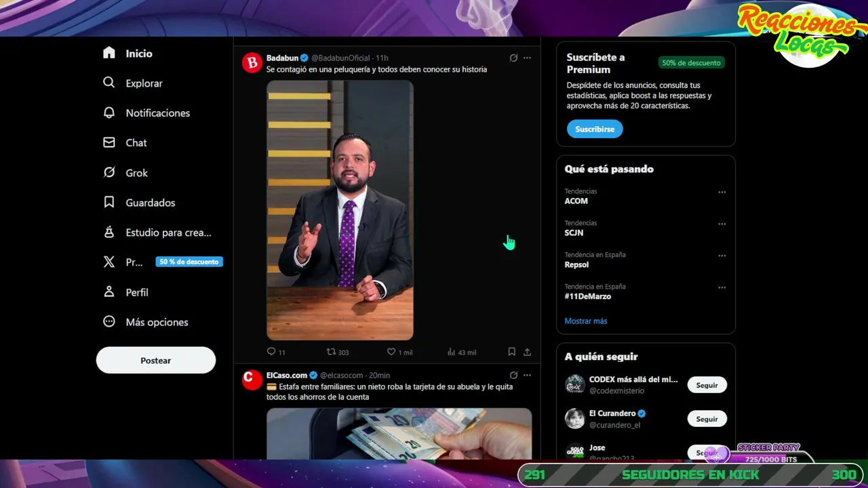Image resolution: width=868 pixels, height=488 pixels.
Task: Click the Postear button
Action: pyautogui.click(x=156, y=361)
